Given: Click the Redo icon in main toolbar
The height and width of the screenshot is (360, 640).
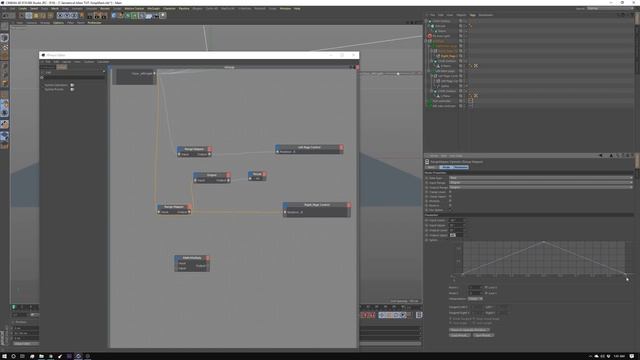Looking at the screenshot, I should [x=13, y=16].
